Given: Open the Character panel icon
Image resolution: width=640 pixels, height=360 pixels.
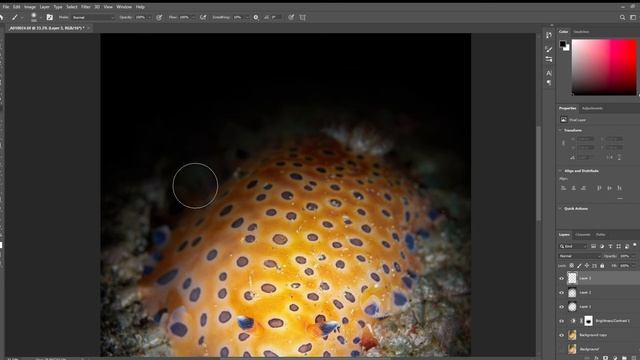Looking at the screenshot, I should 549,73.
